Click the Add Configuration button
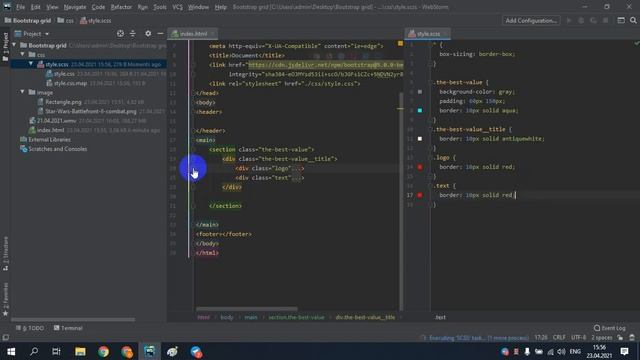Viewport: 640px width, 360px height. tap(531, 20)
